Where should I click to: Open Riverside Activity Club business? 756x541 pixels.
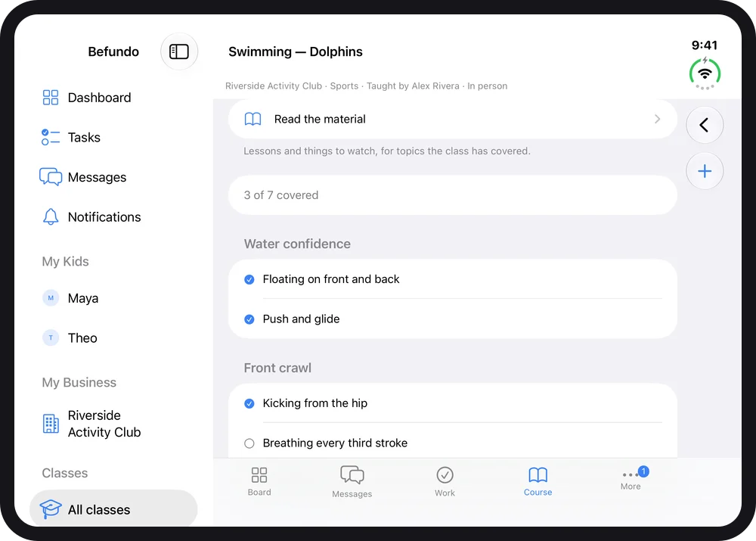tap(104, 424)
